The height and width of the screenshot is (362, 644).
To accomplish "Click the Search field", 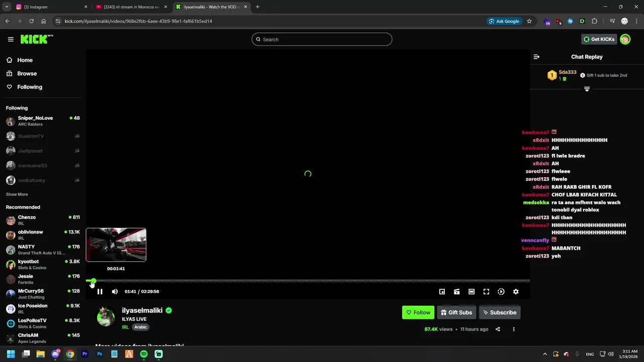I will point(322,39).
